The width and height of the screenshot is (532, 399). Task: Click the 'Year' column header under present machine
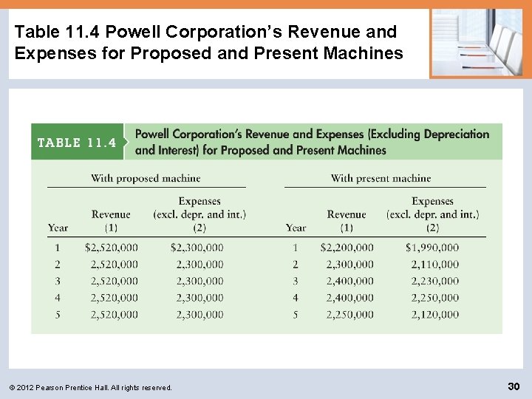coord(296,228)
